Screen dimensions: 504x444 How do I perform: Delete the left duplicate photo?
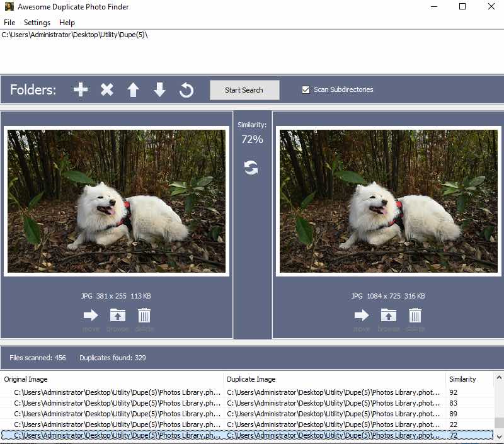[x=144, y=315]
